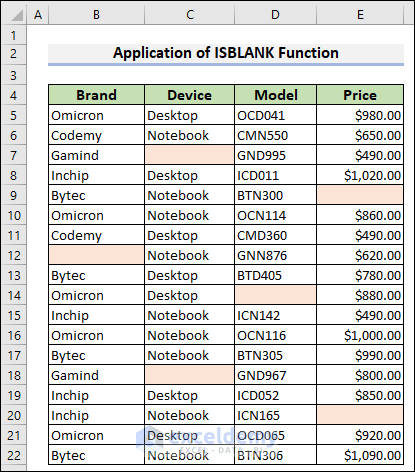Select column A header

click(38, 15)
